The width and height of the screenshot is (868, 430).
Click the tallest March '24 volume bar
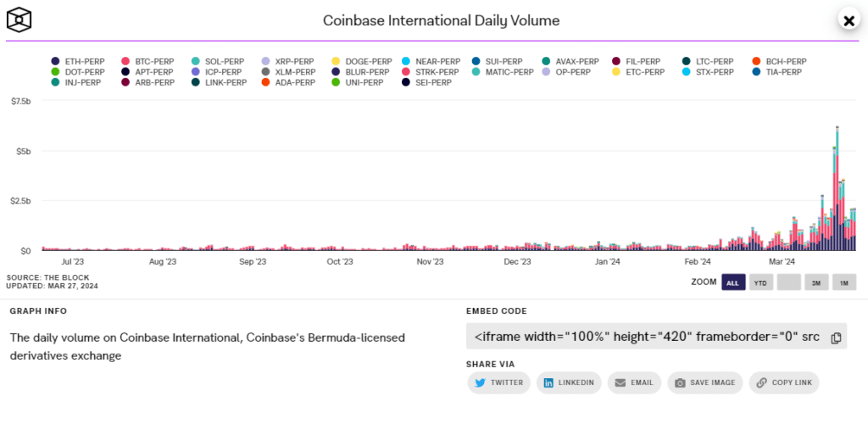pyautogui.click(x=837, y=188)
